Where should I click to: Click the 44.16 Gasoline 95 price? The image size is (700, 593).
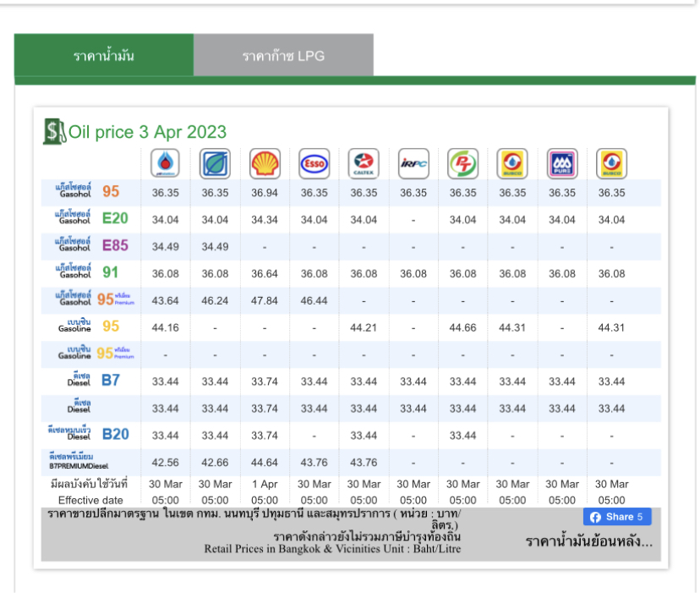pyautogui.click(x=165, y=327)
